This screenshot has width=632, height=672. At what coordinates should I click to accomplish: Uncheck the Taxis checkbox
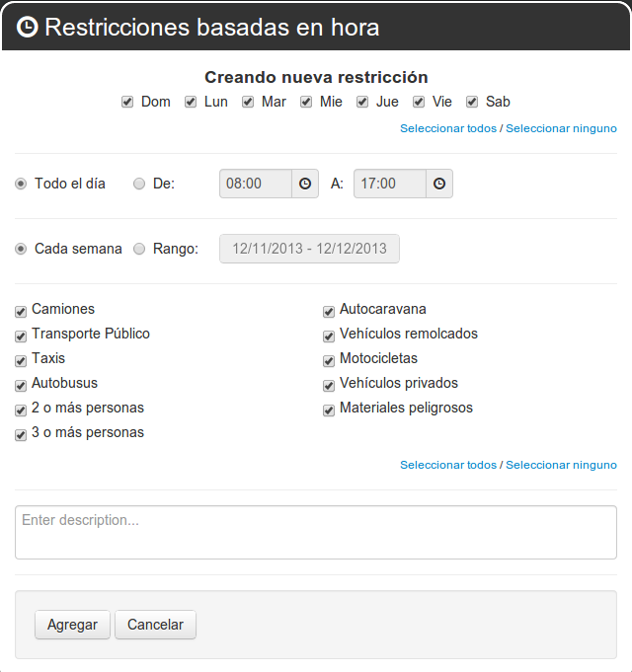(21, 360)
